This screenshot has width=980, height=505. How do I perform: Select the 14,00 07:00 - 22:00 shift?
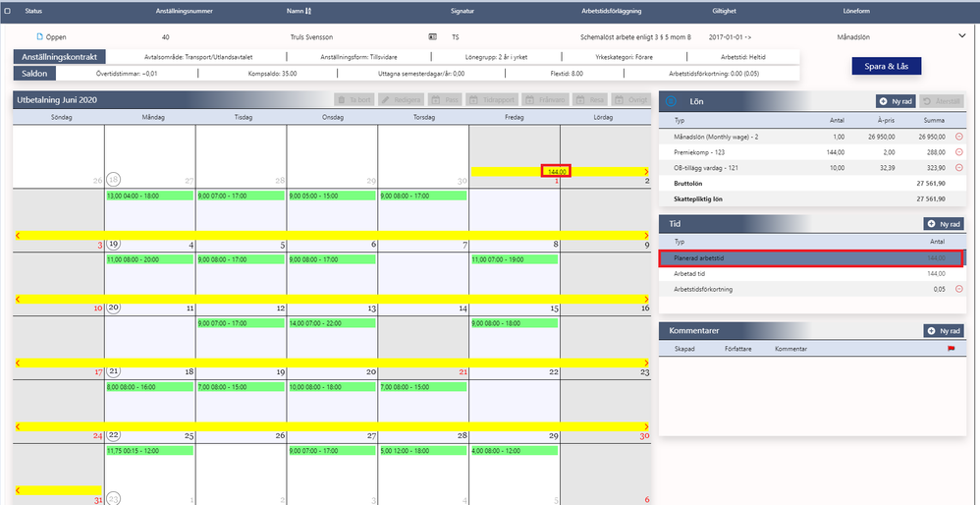(x=332, y=323)
